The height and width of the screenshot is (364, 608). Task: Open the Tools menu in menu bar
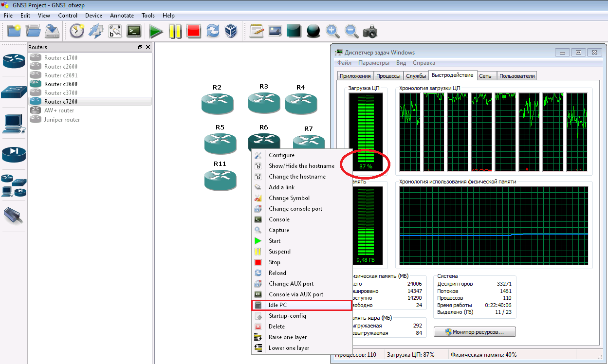(x=148, y=16)
